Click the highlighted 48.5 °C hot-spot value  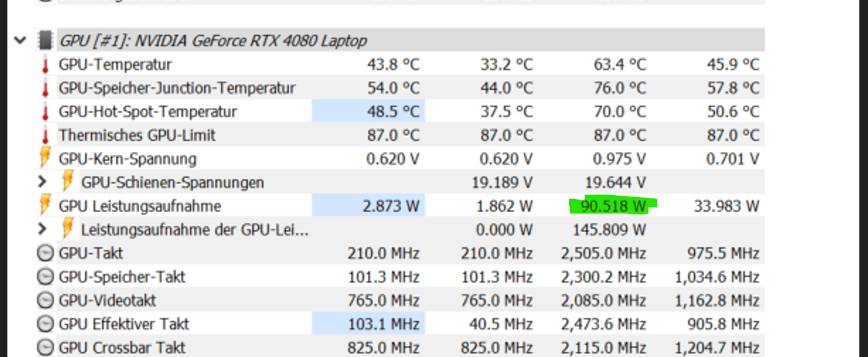point(393,112)
